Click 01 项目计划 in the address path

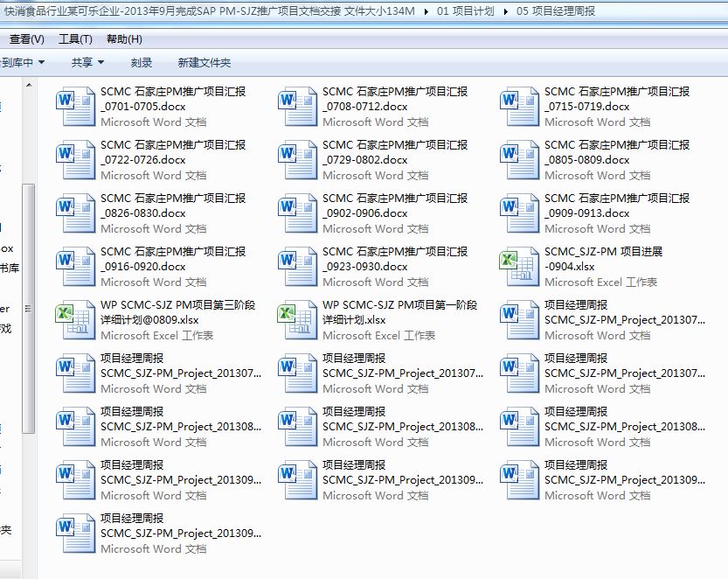(x=465, y=10)
